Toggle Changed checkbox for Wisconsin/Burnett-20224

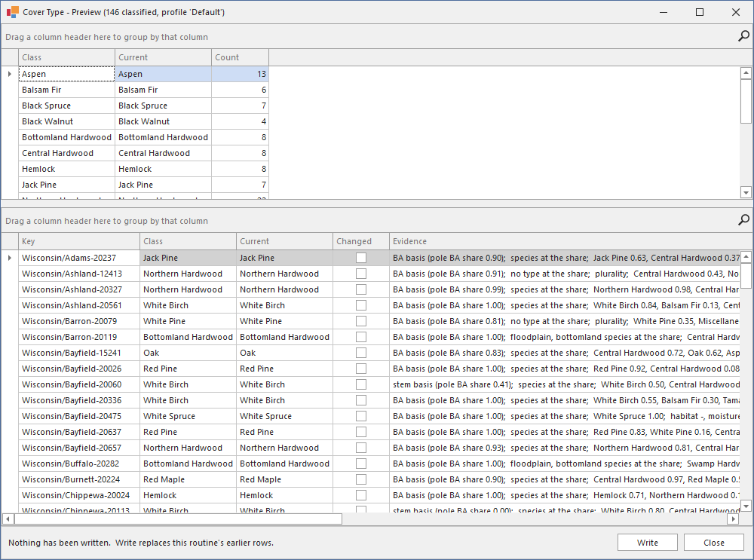point(361,479)
